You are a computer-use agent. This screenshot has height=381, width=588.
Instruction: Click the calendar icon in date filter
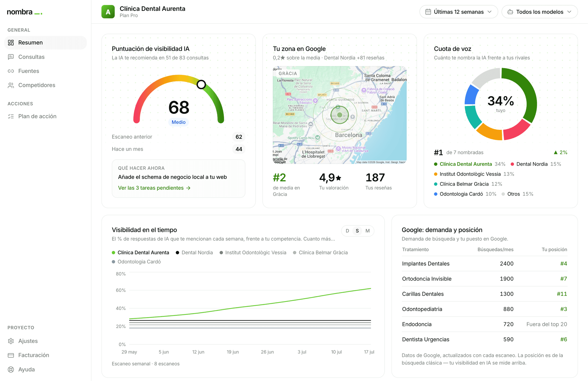click(x=428, y=12)
